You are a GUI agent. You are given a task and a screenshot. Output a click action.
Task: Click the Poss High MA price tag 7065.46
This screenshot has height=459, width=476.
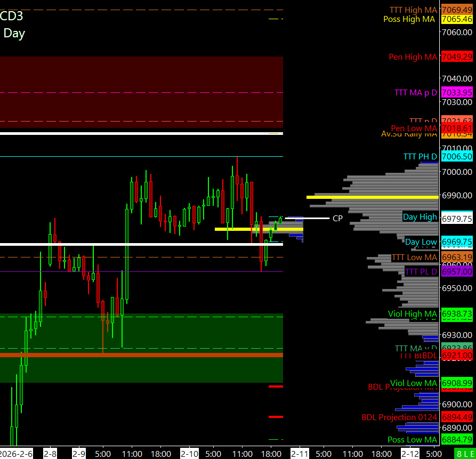[x=457, y=19]
